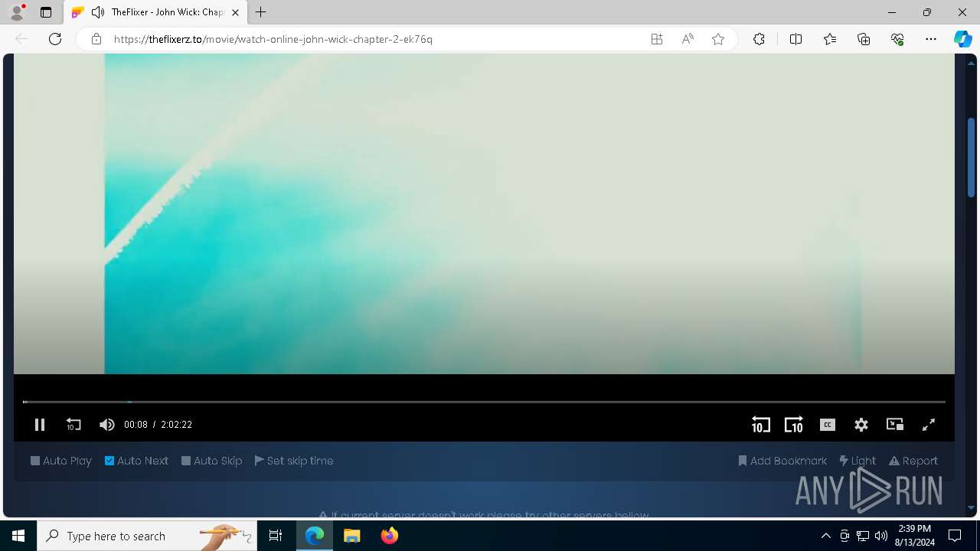Mute tab via speaker icon
The image size is (980, 551).
click(x=98, y=12)
